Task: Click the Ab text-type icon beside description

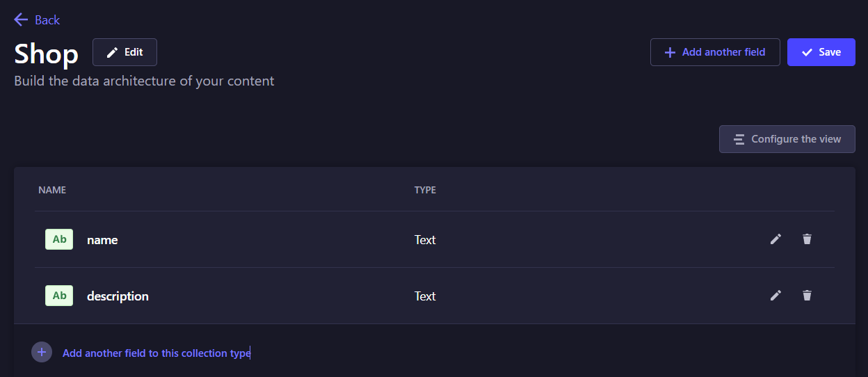Action: click(59, 296)
